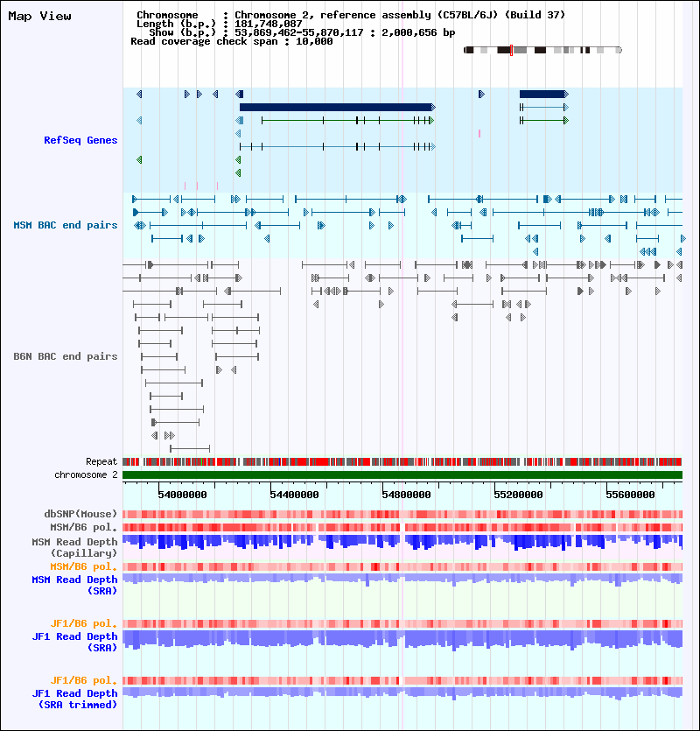
Task: Open the MSM BAC end pairs track label
Action: (x=66, y=225)
